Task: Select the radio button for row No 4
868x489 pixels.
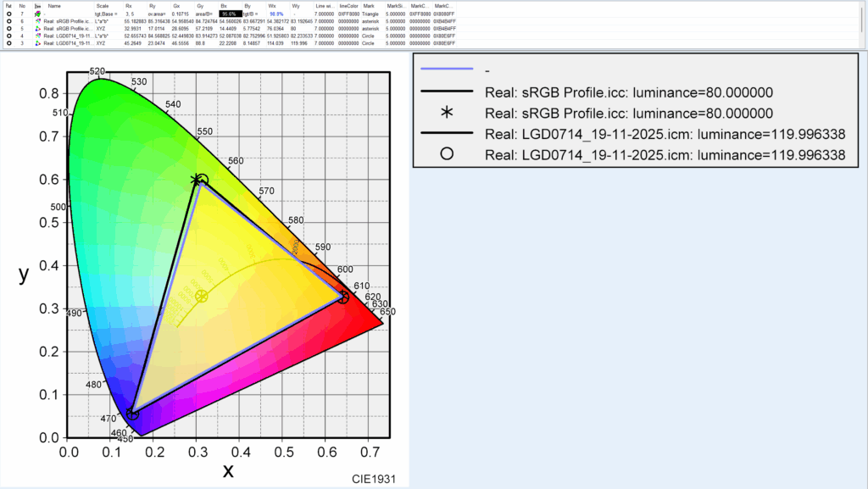Action: 8,36
